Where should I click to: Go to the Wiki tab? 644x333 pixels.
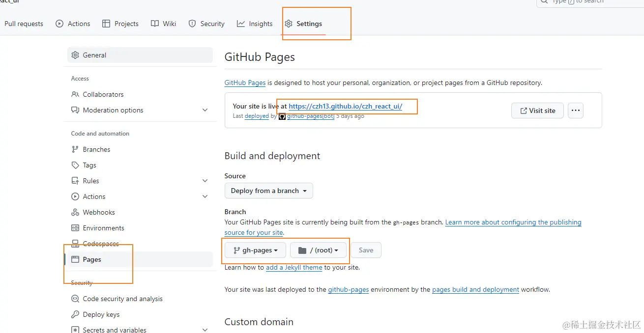click(x=164, y=24)
